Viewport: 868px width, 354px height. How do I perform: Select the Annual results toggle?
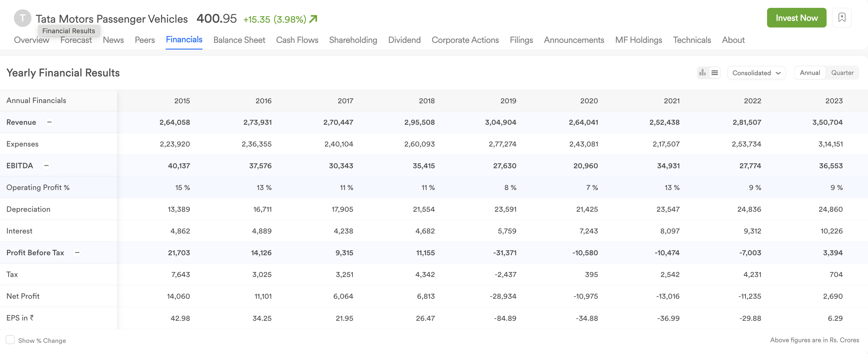(x=810, y=73)
